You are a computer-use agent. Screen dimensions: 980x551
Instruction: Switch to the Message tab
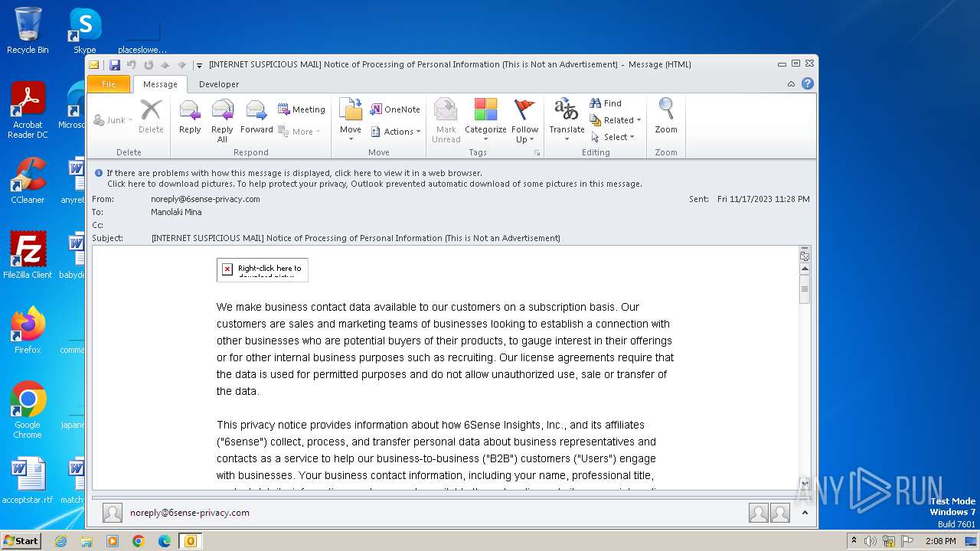pos(160,84)
